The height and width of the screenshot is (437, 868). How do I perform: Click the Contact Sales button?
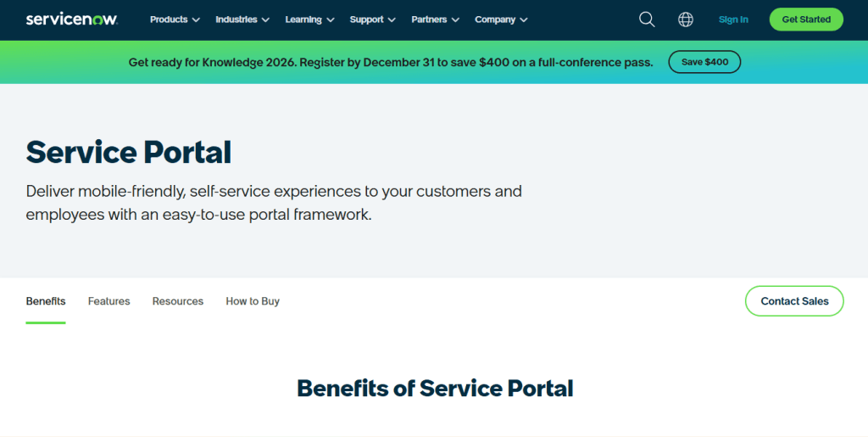[793, 301]
